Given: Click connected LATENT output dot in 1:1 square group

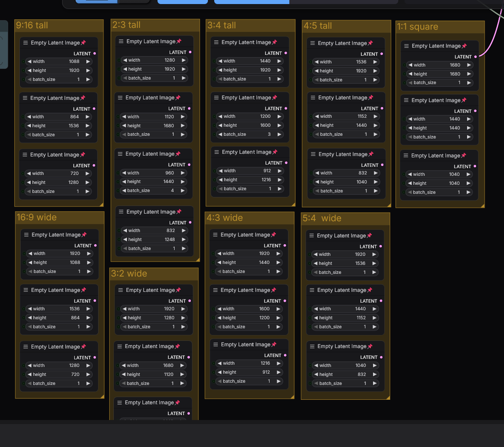Looking at the screenshot, I should (x=475, y=57).
